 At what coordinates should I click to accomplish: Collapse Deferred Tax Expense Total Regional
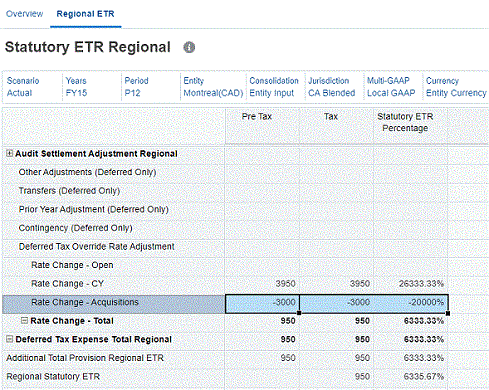point(10,339)
